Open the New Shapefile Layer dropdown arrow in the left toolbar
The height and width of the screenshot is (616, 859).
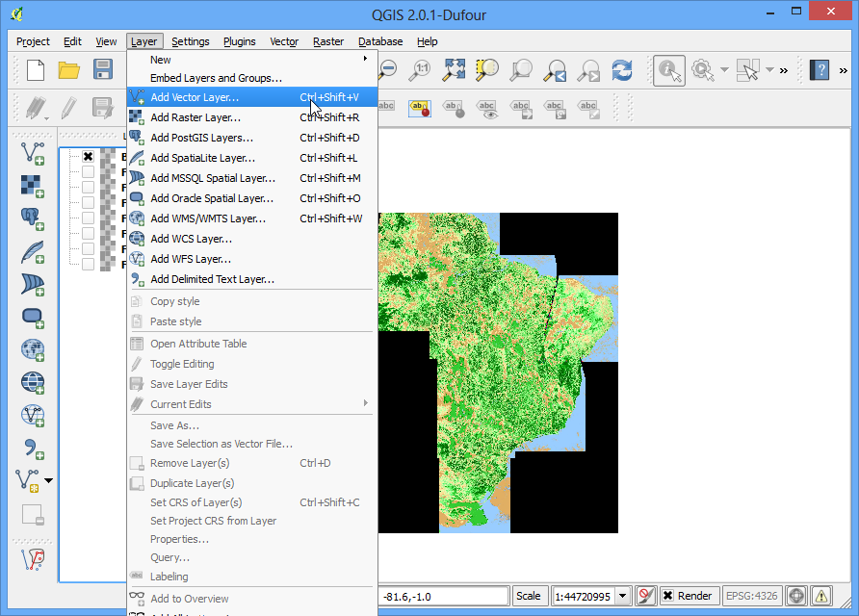pos(49,480)
